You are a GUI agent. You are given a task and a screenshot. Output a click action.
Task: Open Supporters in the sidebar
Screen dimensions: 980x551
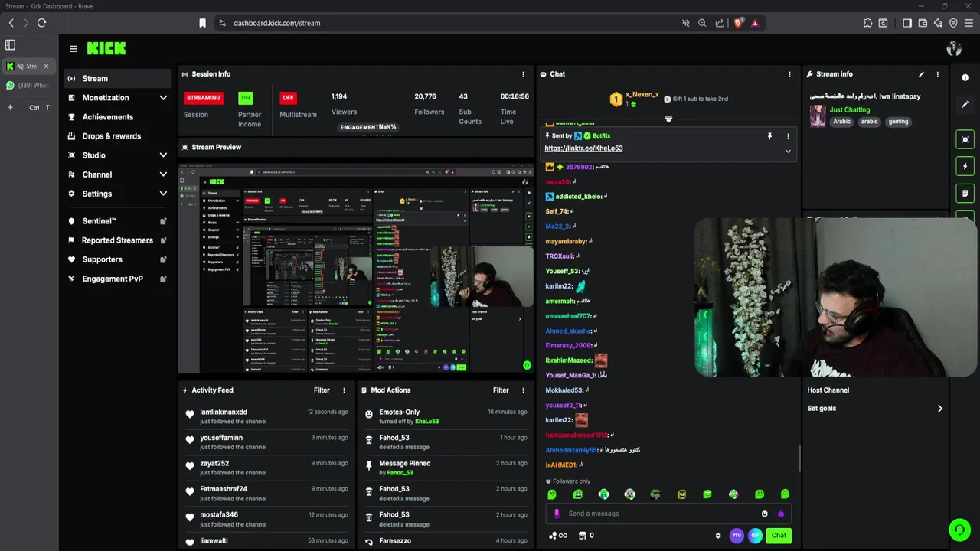pyautogui.click(x=116, y=259)
